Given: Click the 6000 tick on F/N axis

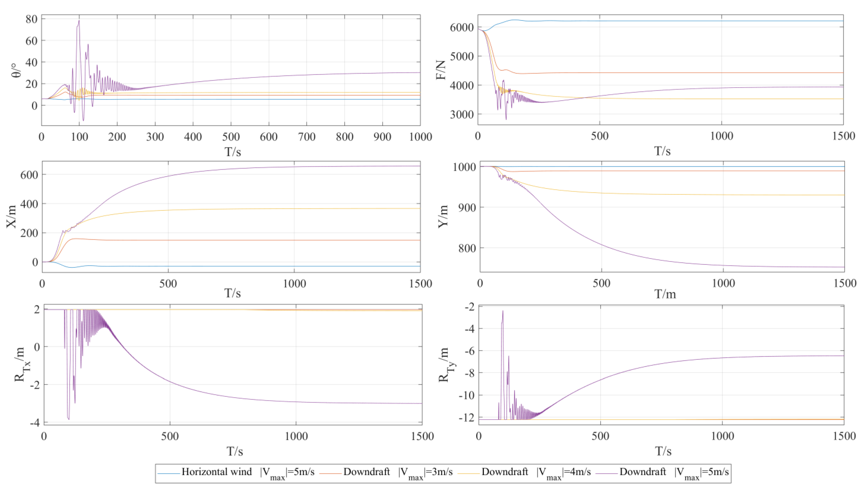Looking at the screenshot, I should [x=462, y=27].
